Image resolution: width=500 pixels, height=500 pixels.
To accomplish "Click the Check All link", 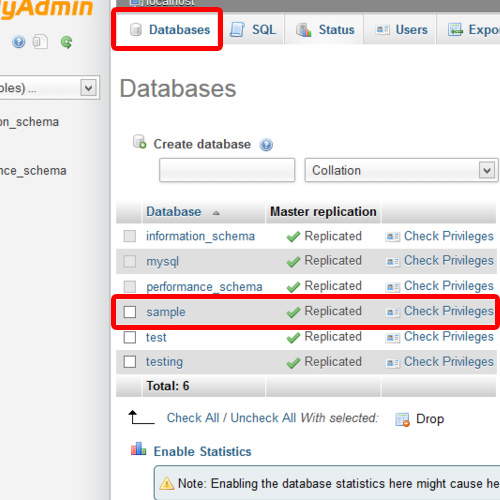I will (193, 418).
